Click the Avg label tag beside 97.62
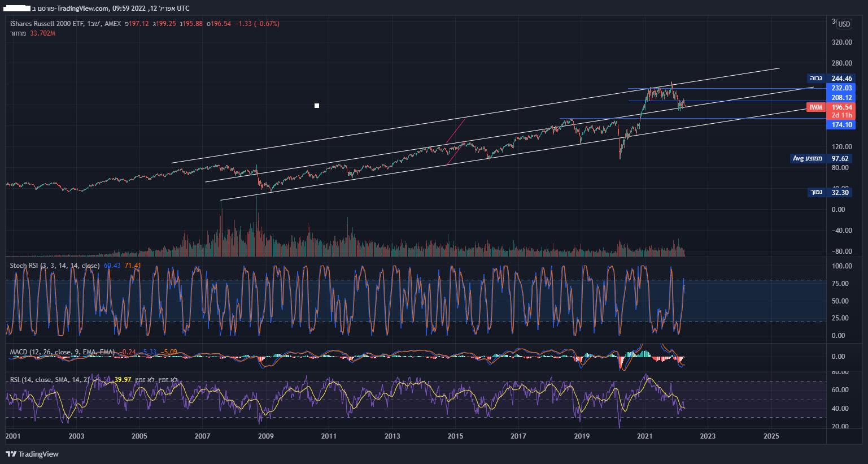 (x=808, y=158)
